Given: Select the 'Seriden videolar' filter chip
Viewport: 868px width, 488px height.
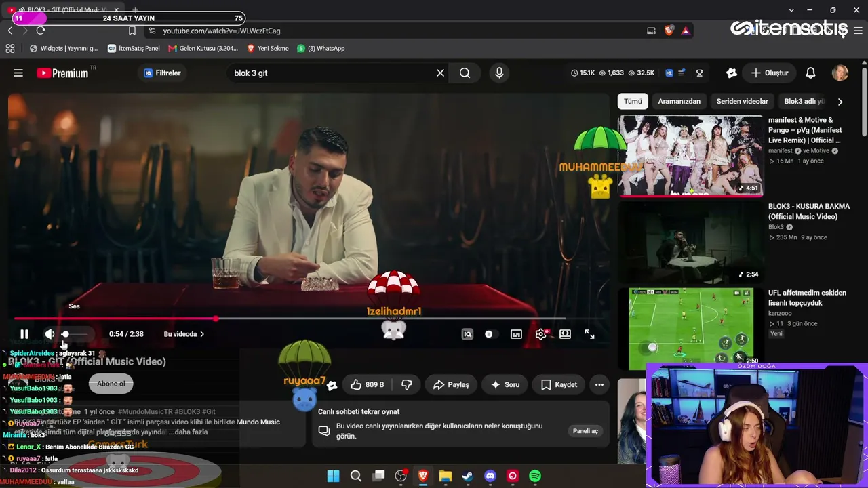Looking at the screenshot, I should [x=742, y=102].
